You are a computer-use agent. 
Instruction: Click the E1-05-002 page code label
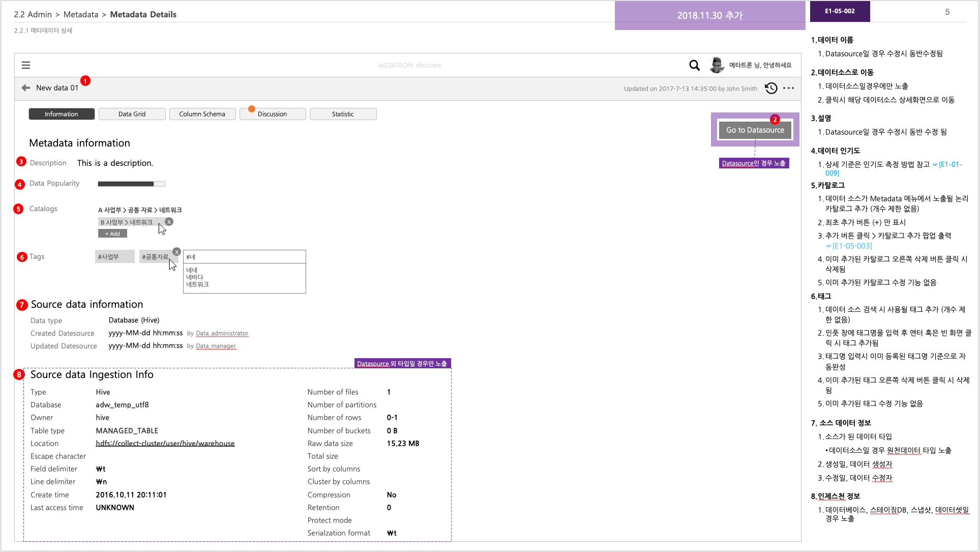pyautogui.click(x=840, y=11)
